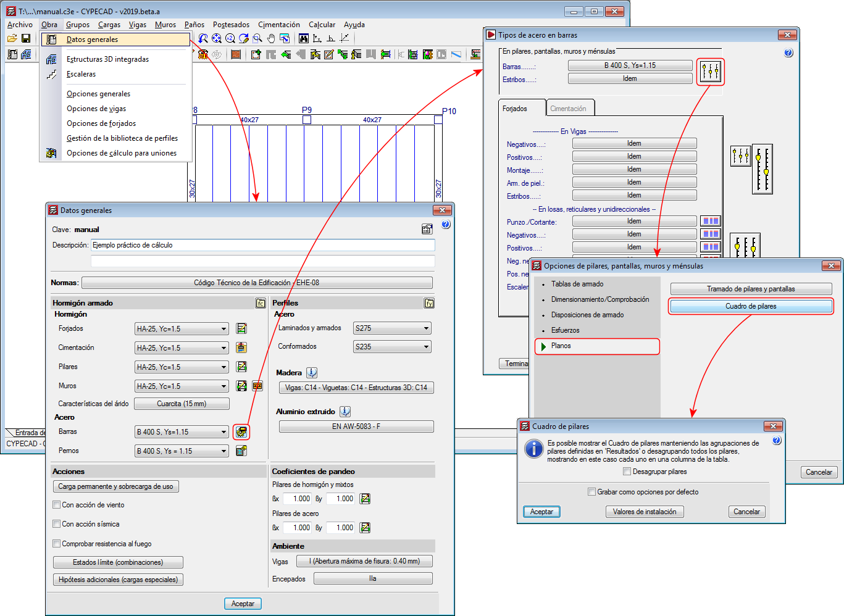Click the brick wall icon in Muros row

[257, 386]
